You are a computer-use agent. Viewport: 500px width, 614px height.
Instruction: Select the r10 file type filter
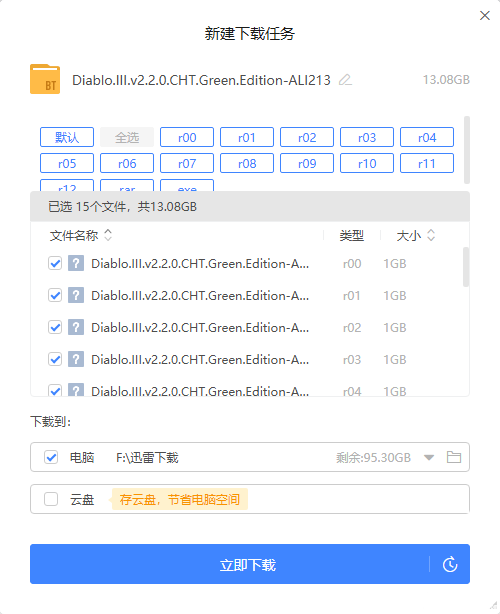(367, 163)
